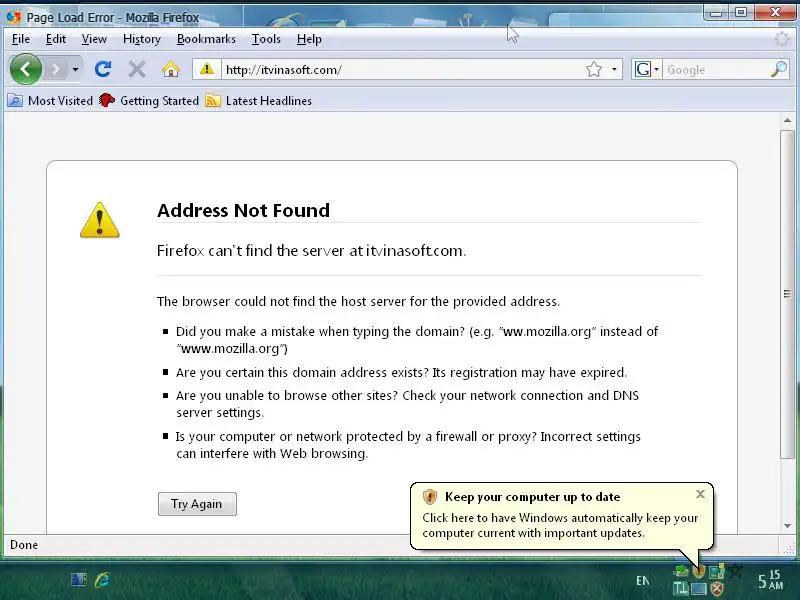800x600 pixels.
Task: Click the yellow Windows Update shield tray icon
Action: [x=699, y=571]
